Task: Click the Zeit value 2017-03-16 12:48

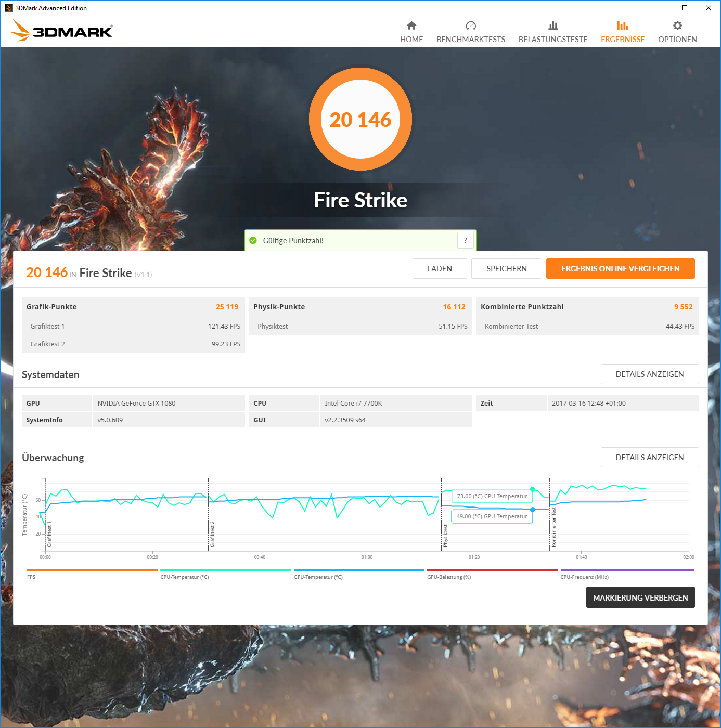Action: click(x=589, y=404)
